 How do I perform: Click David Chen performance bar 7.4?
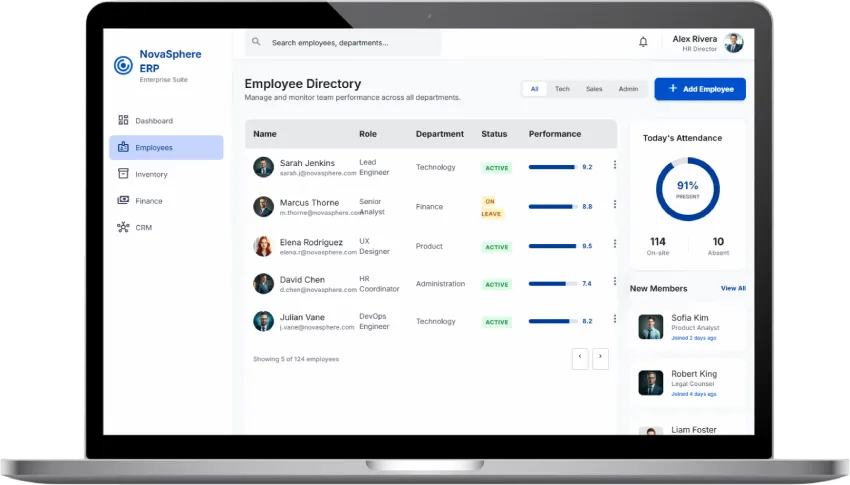(x=553, y=283)
